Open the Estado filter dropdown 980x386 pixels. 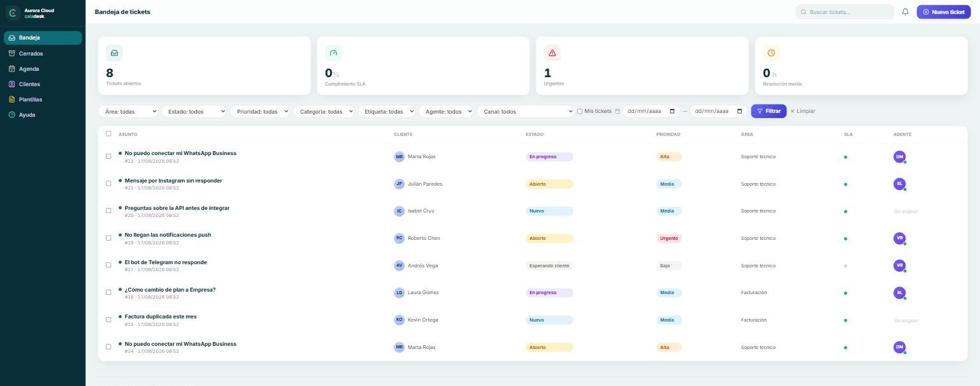click(x=194, y=111)
